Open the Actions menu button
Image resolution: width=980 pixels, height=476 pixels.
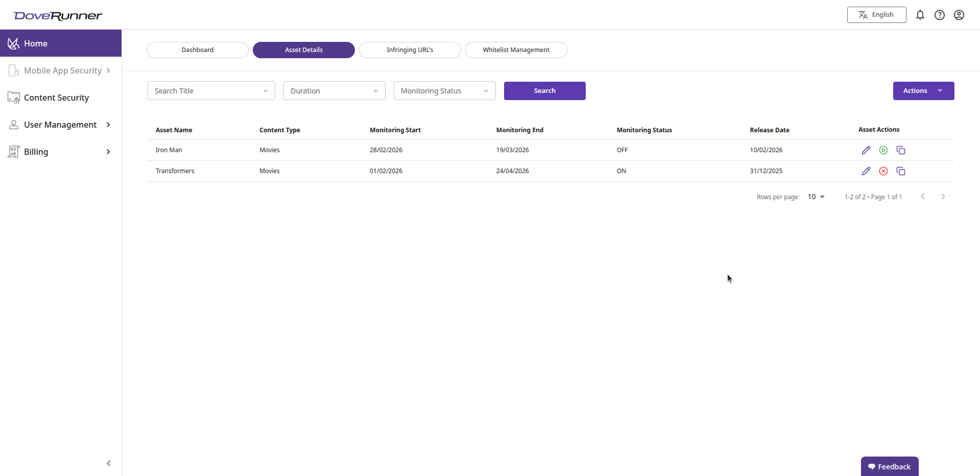(923, 90)
